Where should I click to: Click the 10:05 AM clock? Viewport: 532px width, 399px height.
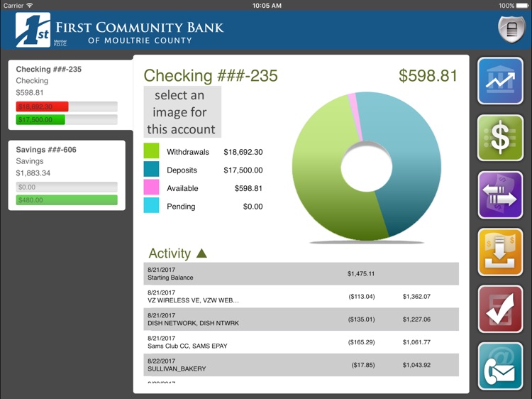point(267,6)
